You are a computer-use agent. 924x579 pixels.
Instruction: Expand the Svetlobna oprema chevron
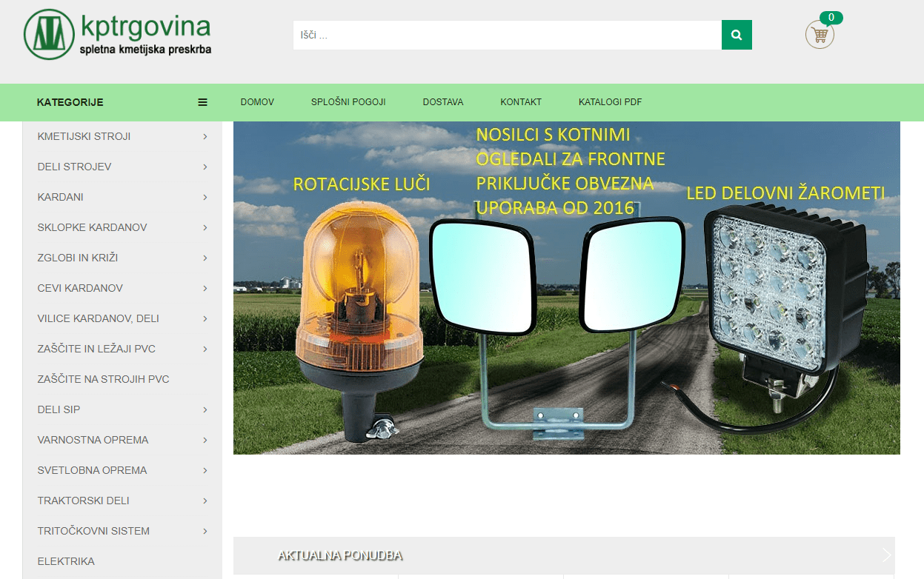pyautogui.click(x=205, y=470)
